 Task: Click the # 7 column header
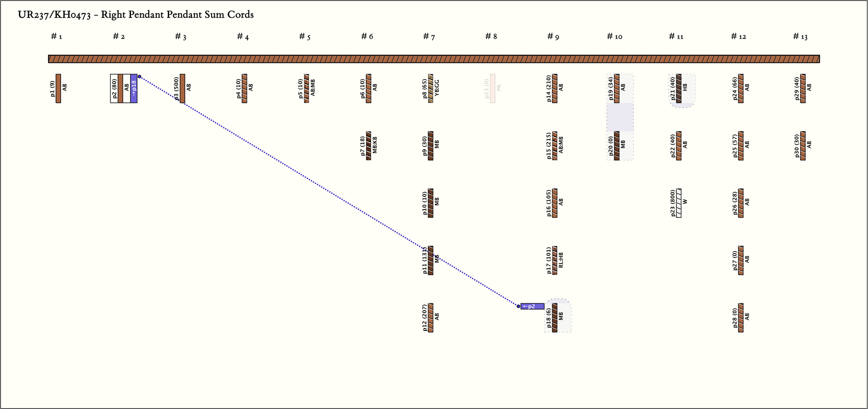pos(429,36)
